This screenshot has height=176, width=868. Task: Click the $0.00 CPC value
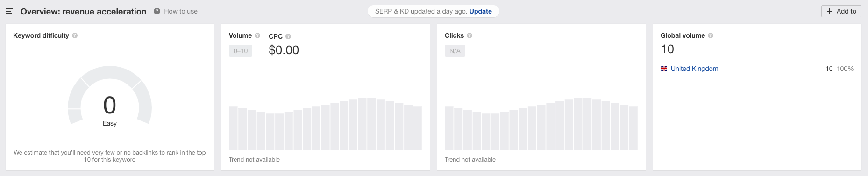pos(284,50)
